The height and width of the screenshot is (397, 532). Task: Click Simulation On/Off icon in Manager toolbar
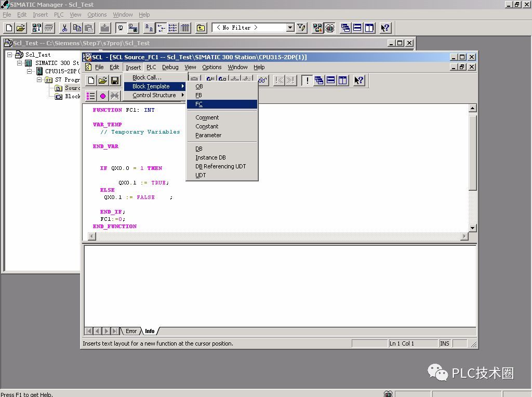pyautogui.click(x=330, y=28)
